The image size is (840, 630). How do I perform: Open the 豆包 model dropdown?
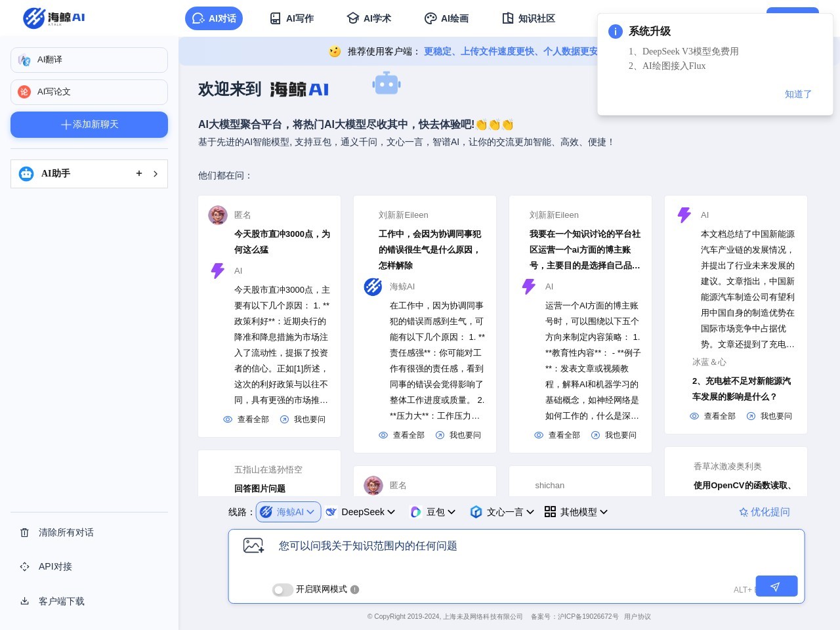(x=433, y=512)
